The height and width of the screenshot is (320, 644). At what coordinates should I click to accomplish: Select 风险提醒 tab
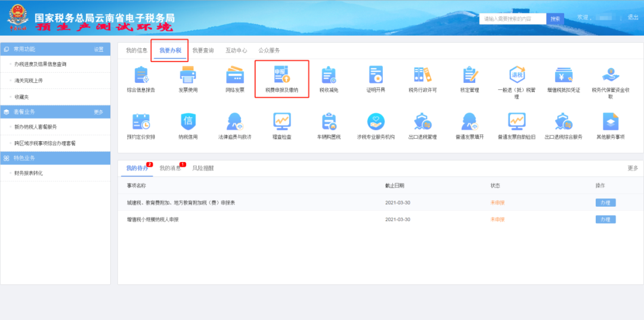click(x=203, y=168)
